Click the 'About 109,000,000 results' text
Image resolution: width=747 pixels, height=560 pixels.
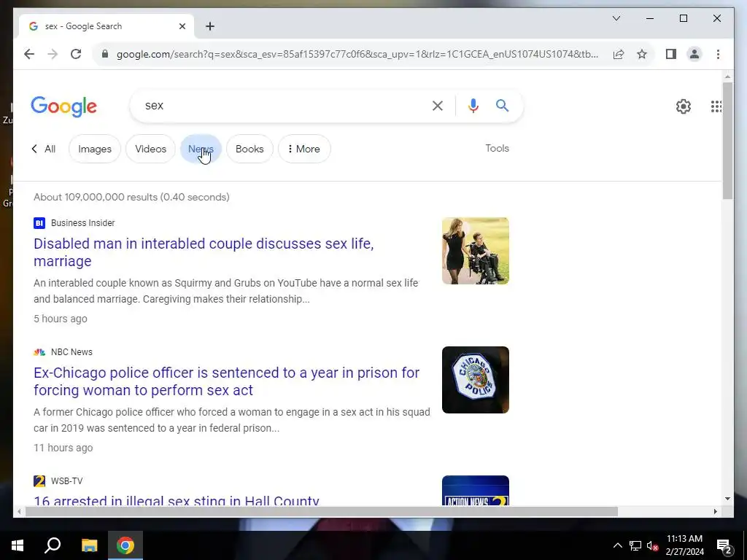[131, 197]
